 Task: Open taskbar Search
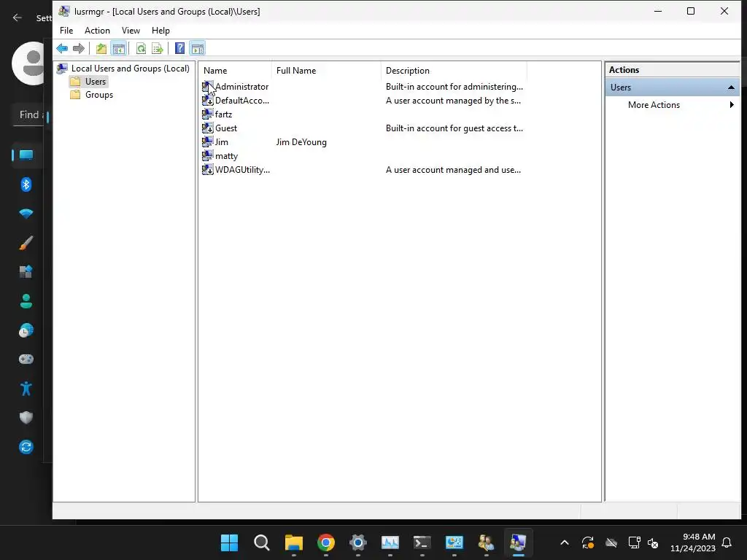[262, 542]
